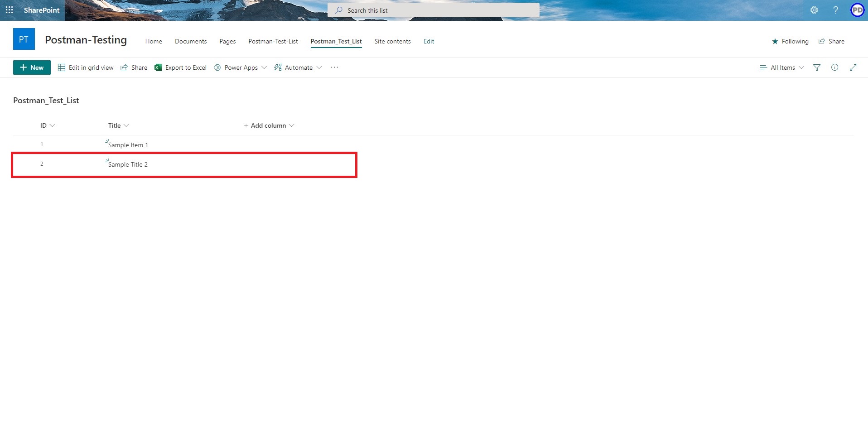Screen dimensions: 868x437
Task: Click the Following star icon
Action: point(775,41)
